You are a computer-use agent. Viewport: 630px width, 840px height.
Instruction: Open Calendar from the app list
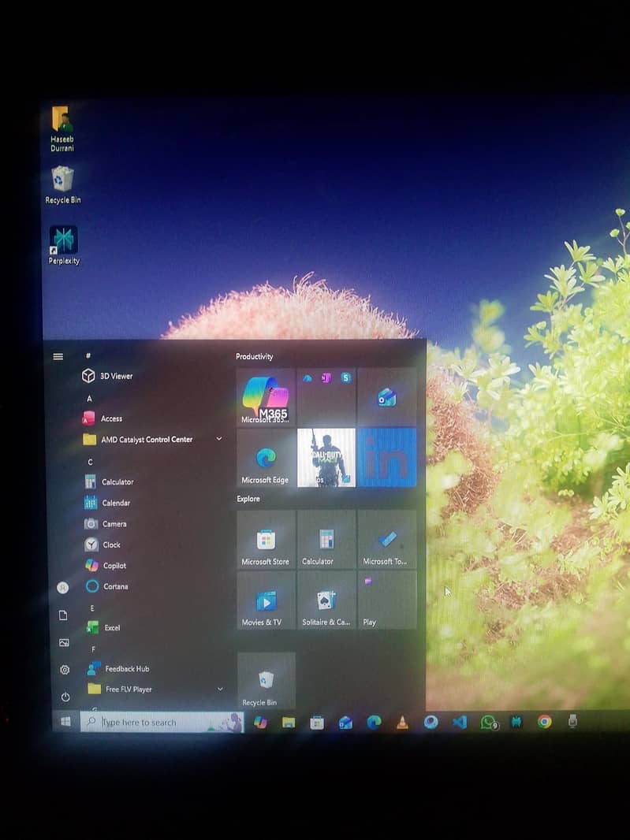pos(108,503)
